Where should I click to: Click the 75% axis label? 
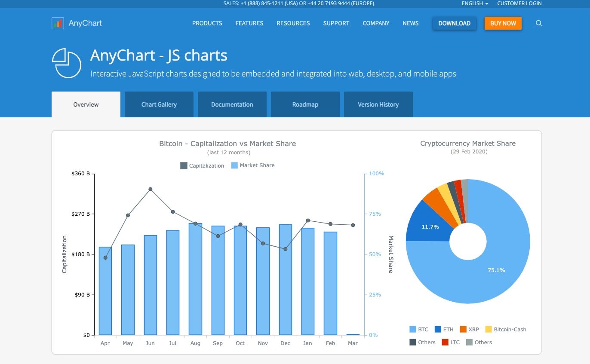[x=375, y=214]
